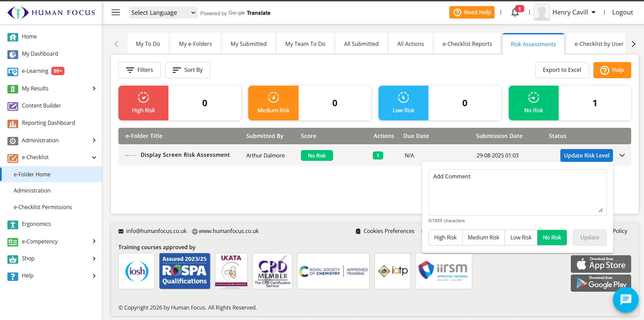Open the notification bell

tap(515, 12)
